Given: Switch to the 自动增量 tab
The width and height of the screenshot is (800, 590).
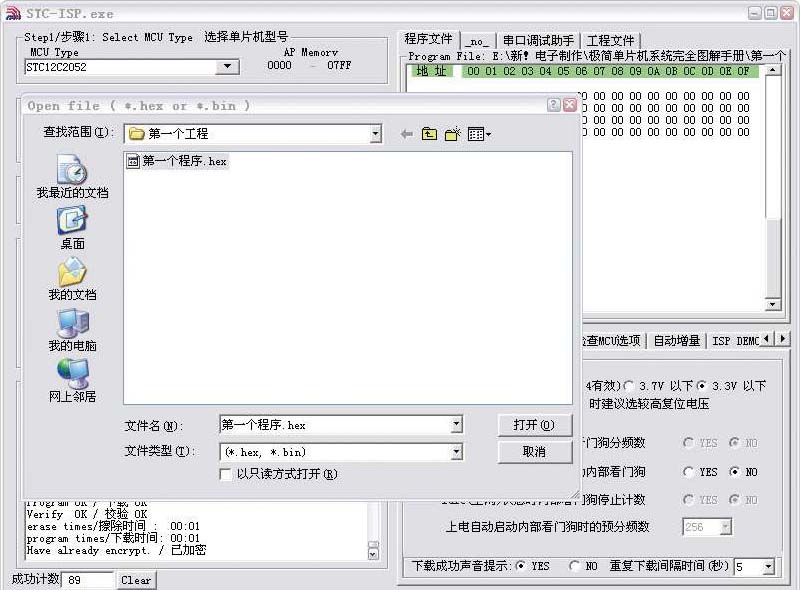Looking at the screenshot, I should pos(677,340).
